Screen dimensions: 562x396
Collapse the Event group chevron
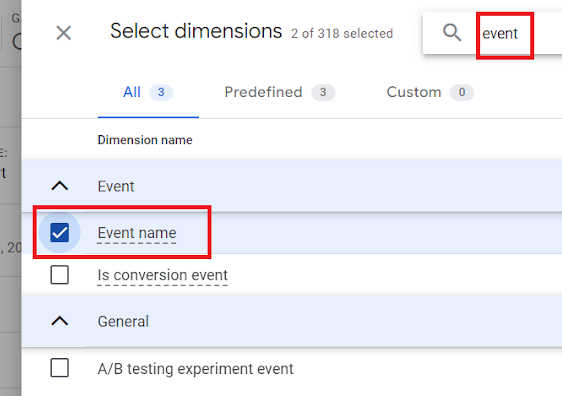coord(60,186)
